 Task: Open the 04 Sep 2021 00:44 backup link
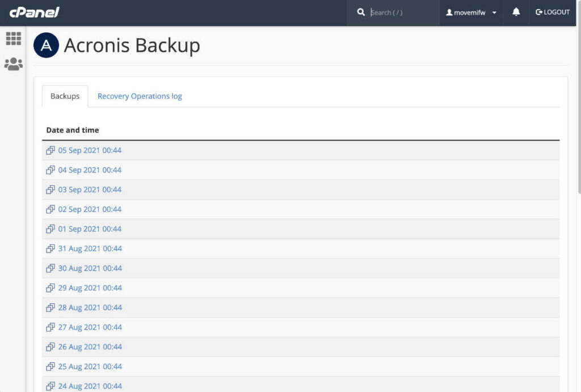pyautogui.click(x=89, y=170)
